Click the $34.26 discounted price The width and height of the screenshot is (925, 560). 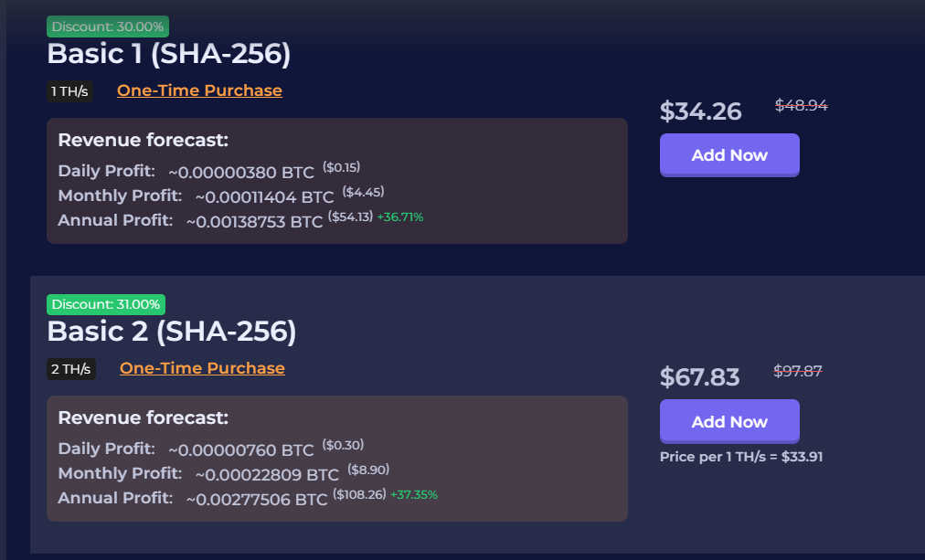[701, 111]
